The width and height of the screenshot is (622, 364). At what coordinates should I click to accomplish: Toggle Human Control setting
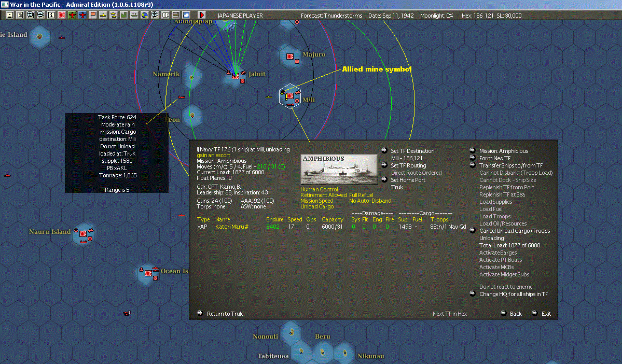click(x=319, y=190)
